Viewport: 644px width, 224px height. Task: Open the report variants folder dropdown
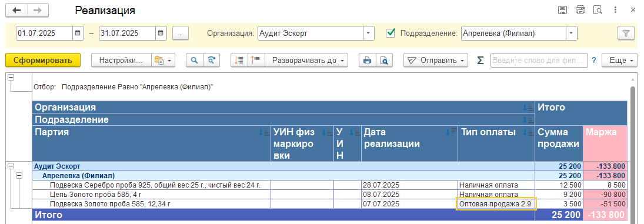click(x=163, y=61)
